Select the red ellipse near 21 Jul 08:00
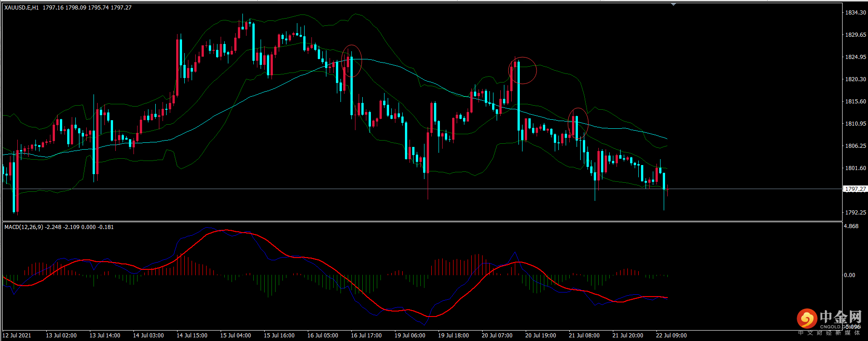The width and height of the screenshot is (868, 341). pos(578,122)
